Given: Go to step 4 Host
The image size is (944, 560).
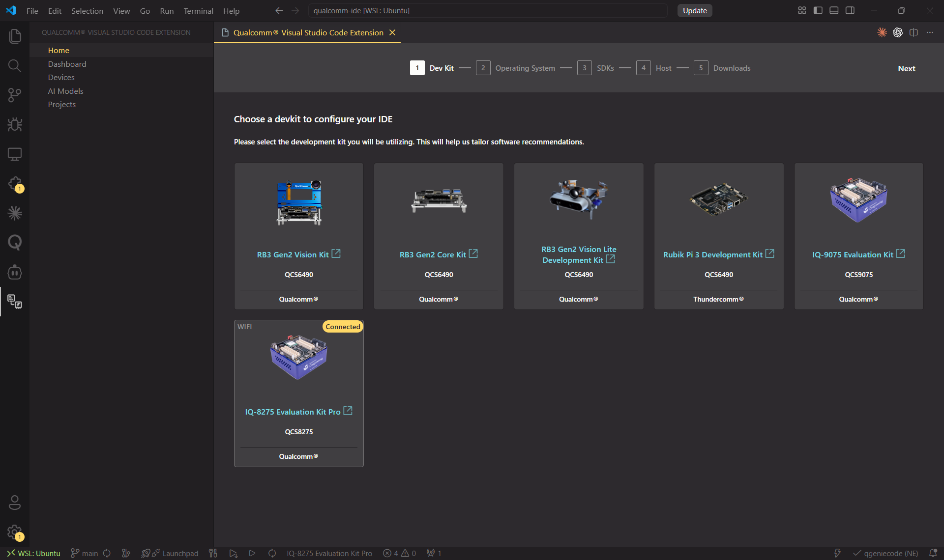Looking at the screenshot, I should pos(653,68).
